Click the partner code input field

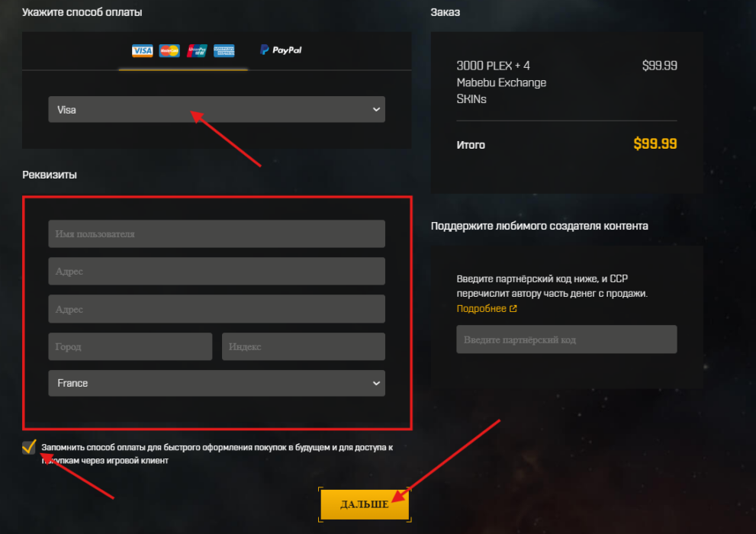pos(566,339)
